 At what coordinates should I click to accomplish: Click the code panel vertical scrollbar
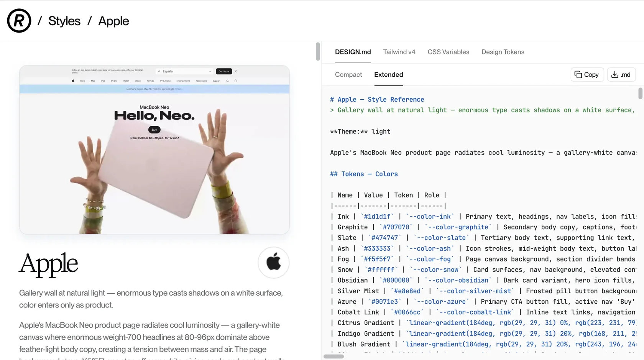point(640,94)
